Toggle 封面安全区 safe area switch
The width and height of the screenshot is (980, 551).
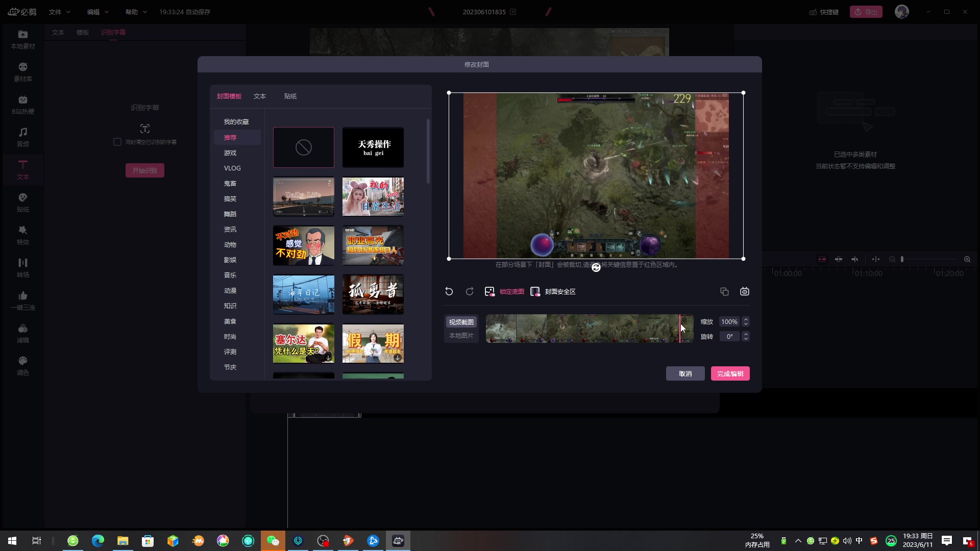[x=535, y=291]
